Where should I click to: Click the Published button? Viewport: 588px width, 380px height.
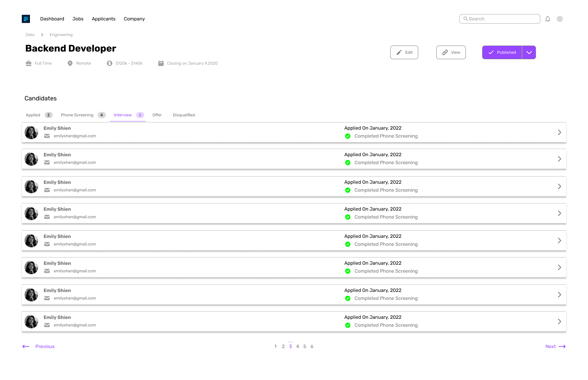[502, 52]
